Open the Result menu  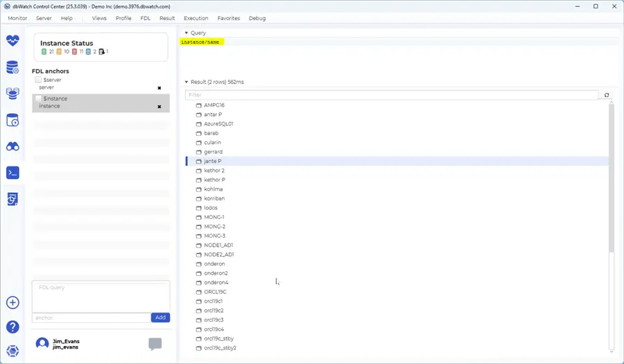pos(167,18)
